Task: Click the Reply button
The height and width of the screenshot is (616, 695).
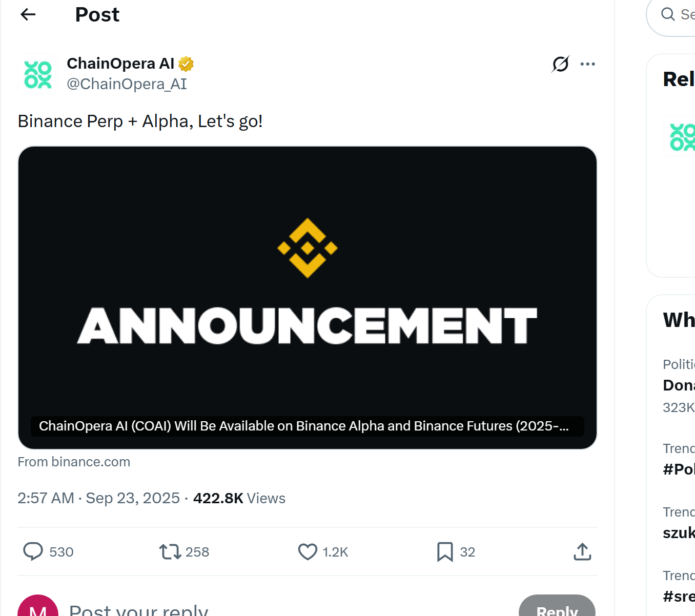Action: [x=557, y=610]
